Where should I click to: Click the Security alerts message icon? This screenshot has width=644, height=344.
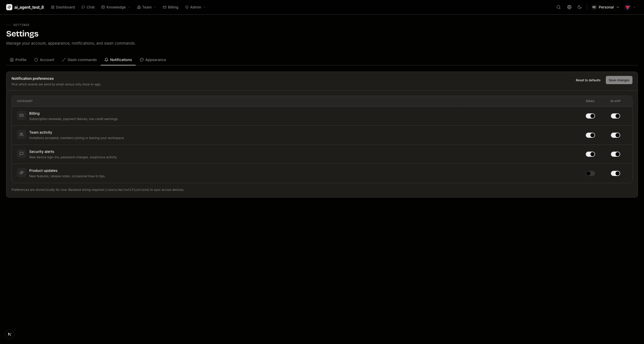(x=22, y=154)
